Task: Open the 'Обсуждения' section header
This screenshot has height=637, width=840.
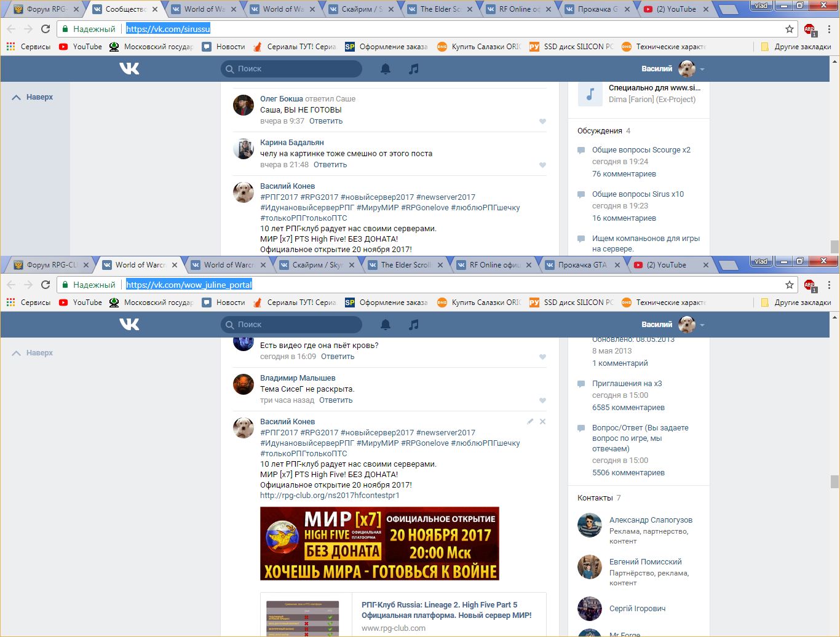Action: [x=600, y=131]
